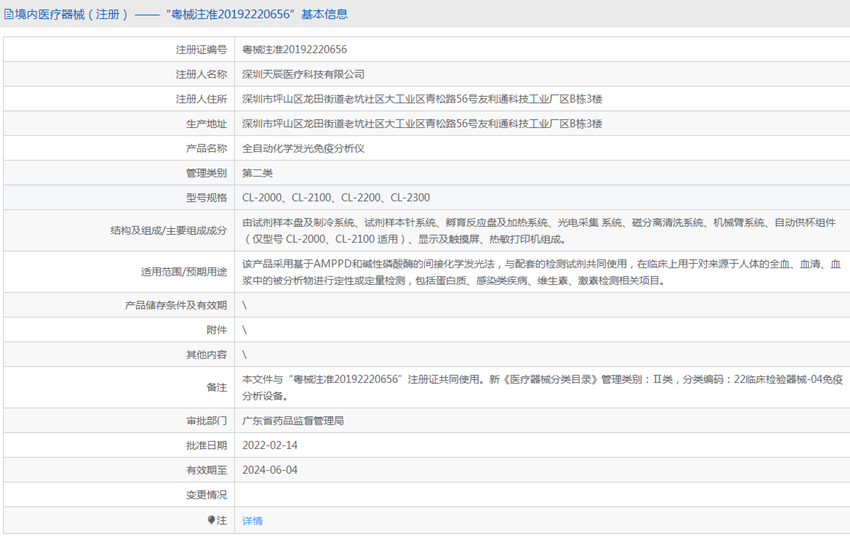The width and height of the screenshot is (850, 536).
Task: Open the 详情 details link
Action: click(x=252, y=521)
